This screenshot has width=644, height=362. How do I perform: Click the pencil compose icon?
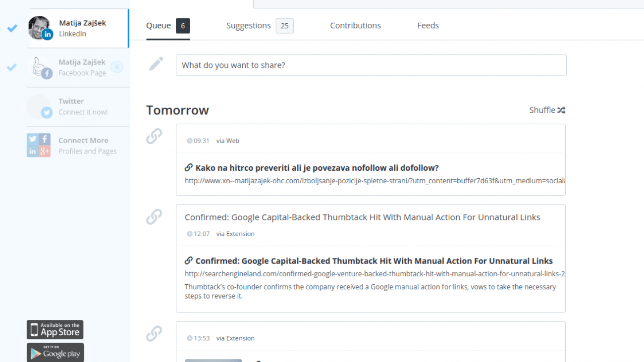coord(155,63)
